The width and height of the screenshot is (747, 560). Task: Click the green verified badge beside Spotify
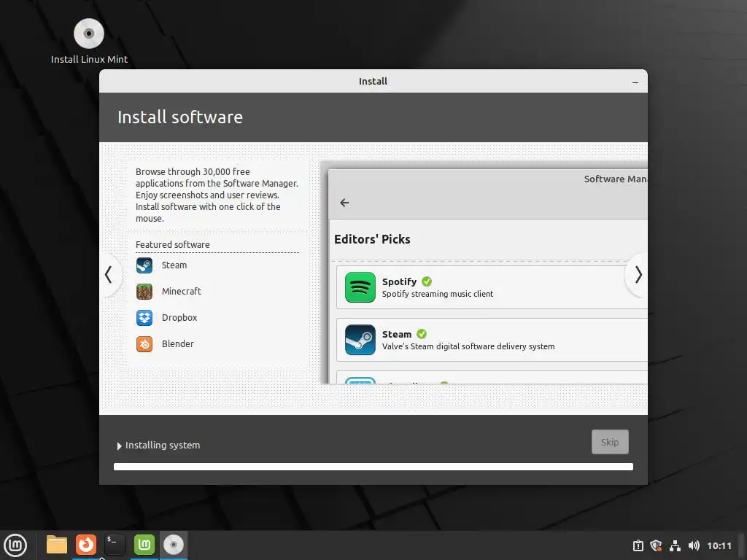427,281
